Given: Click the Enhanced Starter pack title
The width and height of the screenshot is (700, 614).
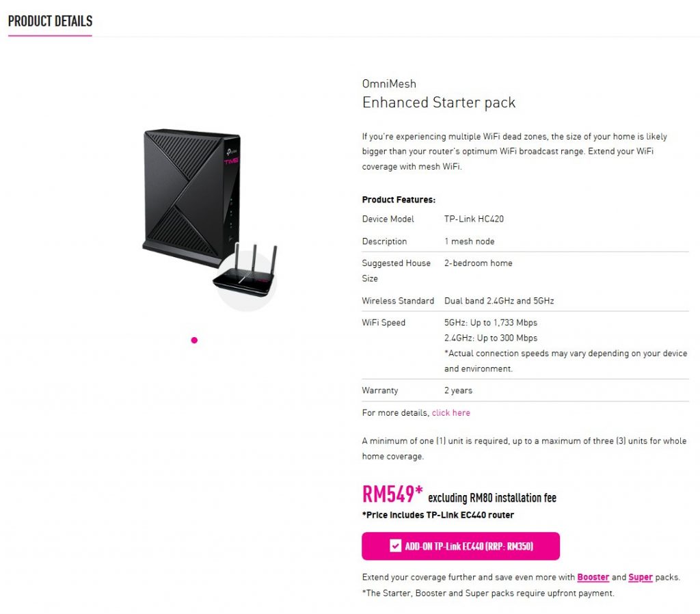Looking at the screenshot, I should (x=439, y=103).
